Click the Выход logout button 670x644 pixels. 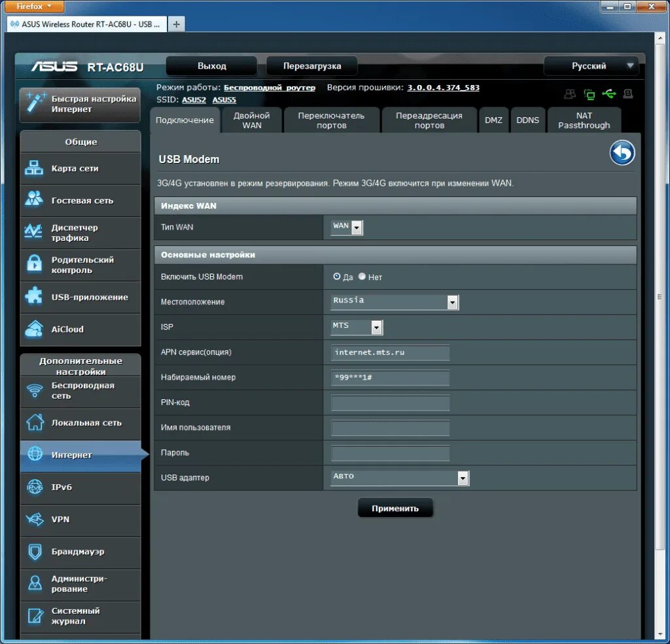tap(211, 66)
